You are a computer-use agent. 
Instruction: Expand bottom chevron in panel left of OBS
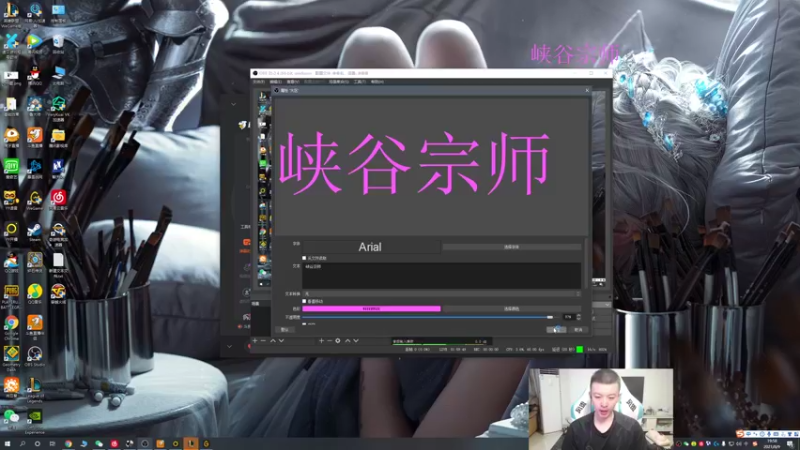(229, 347)
